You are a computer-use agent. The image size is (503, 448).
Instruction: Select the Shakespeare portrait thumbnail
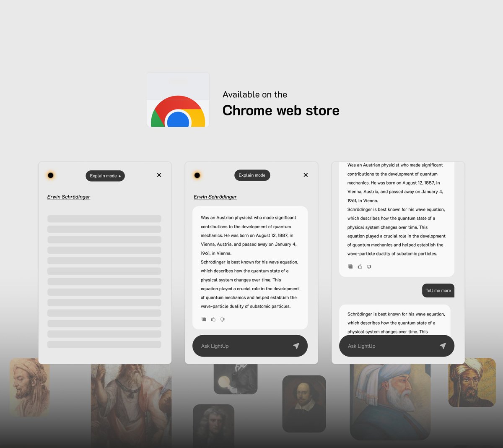(304, 404)
